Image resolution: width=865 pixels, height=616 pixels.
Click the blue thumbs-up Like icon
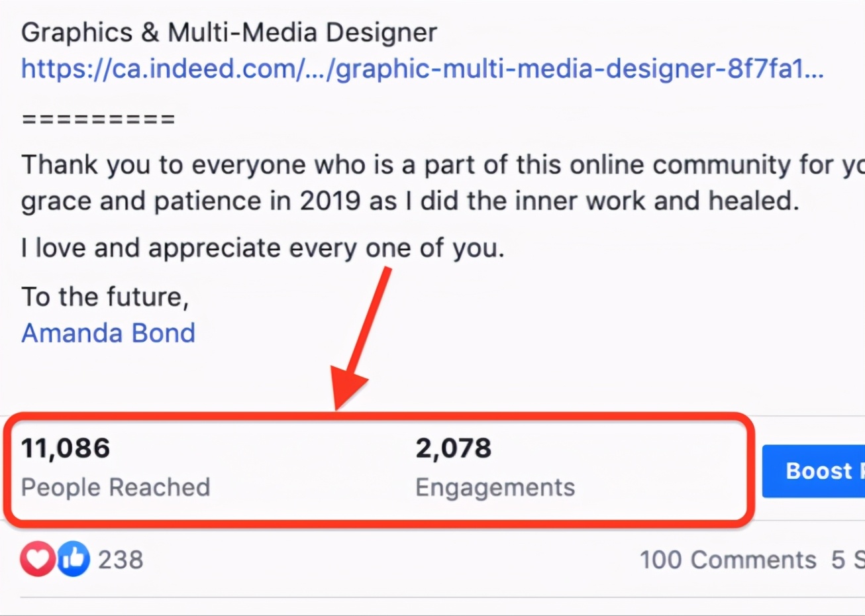tap(74, 559)
